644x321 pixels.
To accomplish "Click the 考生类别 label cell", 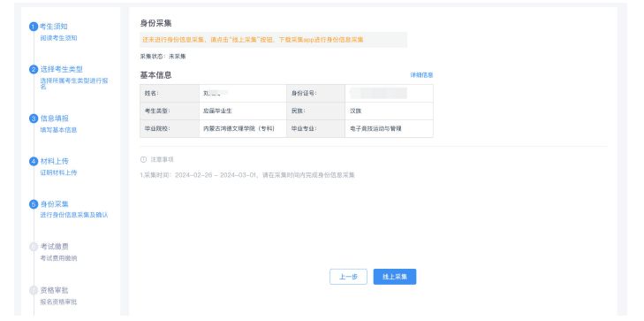I will (x=170, y=111).
